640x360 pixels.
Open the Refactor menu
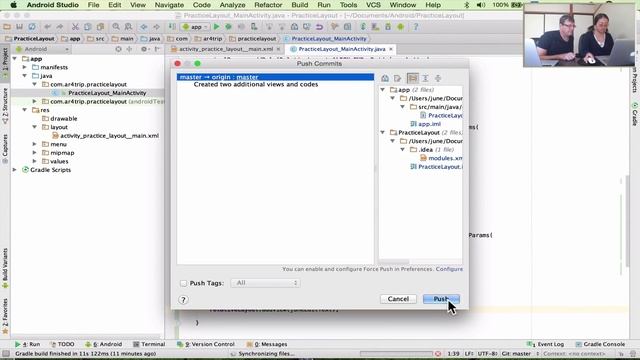tap(268, 5)
